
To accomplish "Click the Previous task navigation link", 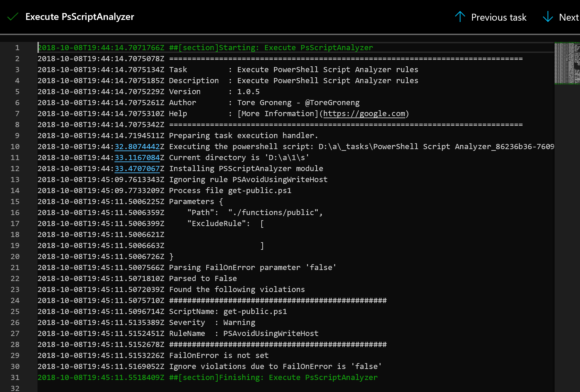I will pyautogui.click(x=499, y=17).
